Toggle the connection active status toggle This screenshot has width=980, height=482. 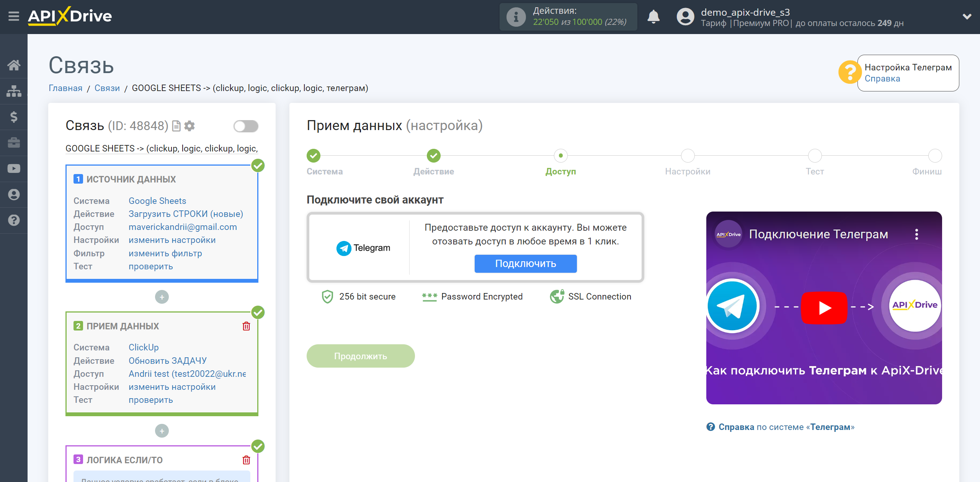tap(246, 126)
